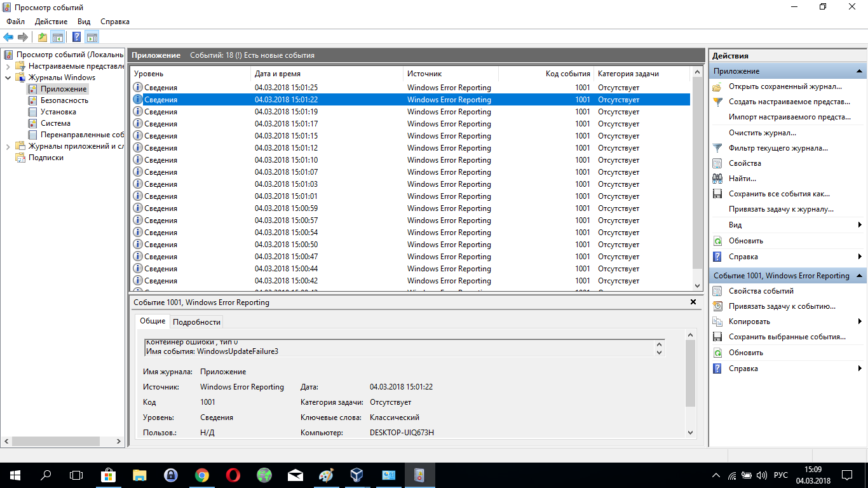
Task: Click the Свойства событий icon
Action: 717,291
